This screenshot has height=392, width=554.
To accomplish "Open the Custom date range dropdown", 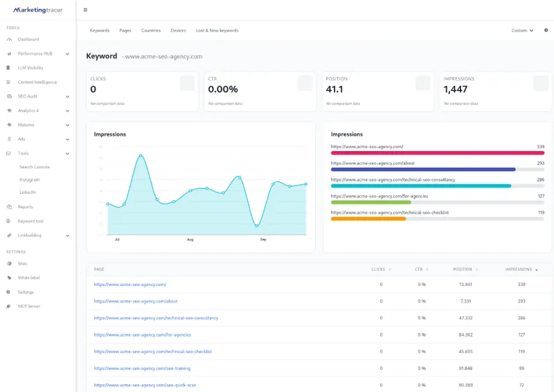I will click(x=522, y=30).
